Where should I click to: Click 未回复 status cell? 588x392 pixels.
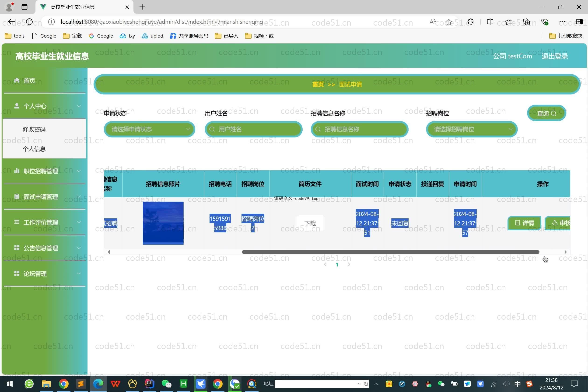click(400, 223)
